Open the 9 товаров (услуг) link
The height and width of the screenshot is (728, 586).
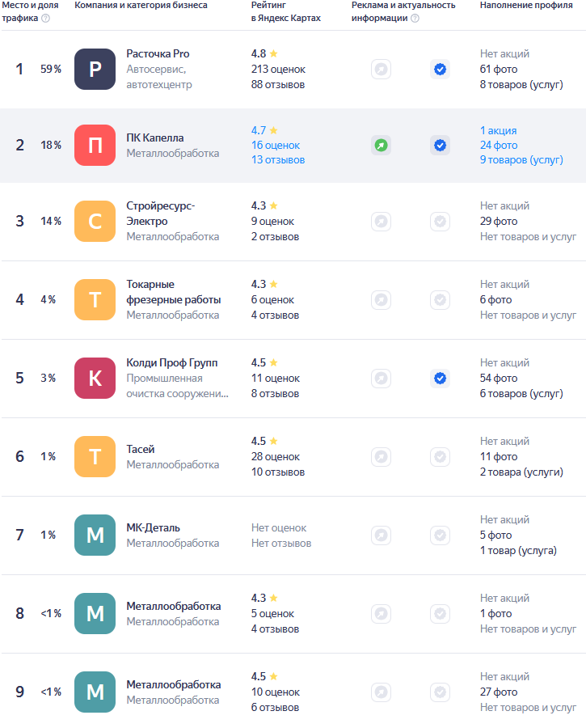(521, 159)
